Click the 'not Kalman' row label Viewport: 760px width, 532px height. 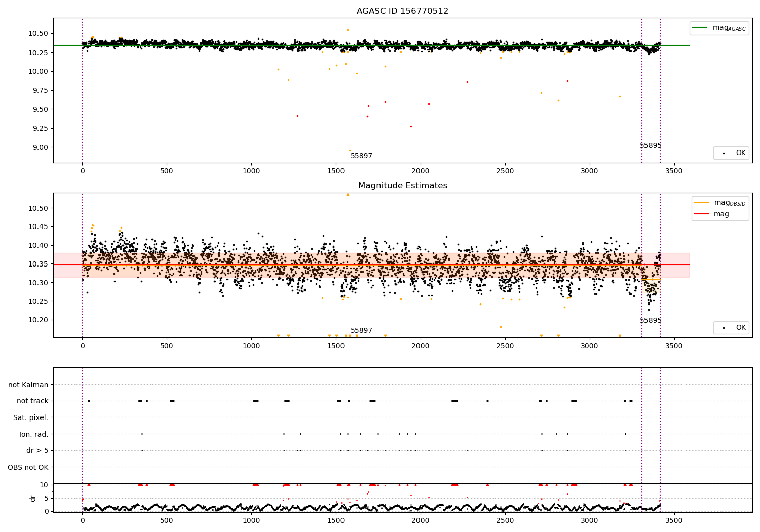[28, 385]
